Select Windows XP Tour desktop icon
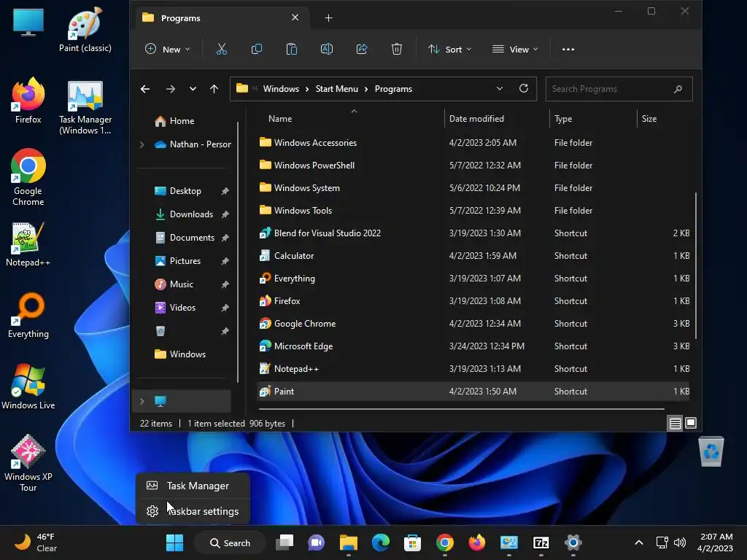Screen dimensions: 747x560 [28, 463]
